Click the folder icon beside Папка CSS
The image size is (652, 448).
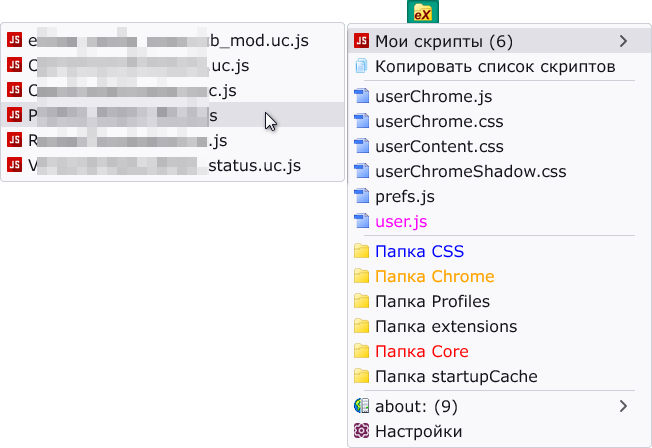coord(361,251)
